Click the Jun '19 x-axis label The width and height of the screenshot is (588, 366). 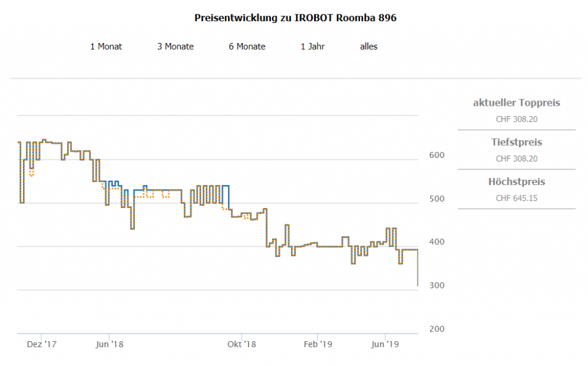point(385,344)
